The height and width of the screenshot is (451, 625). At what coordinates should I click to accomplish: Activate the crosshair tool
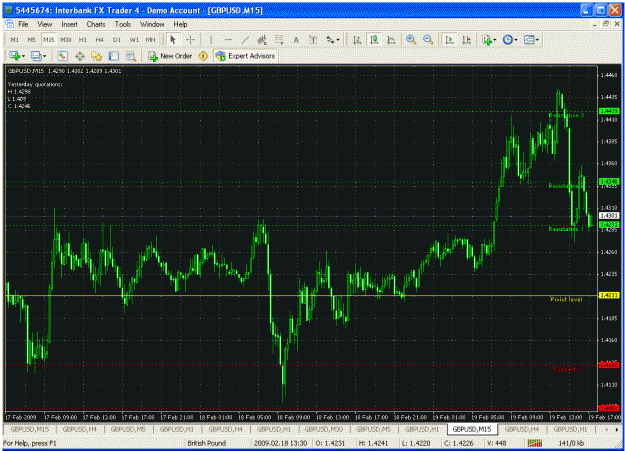(x=191, y=40)
